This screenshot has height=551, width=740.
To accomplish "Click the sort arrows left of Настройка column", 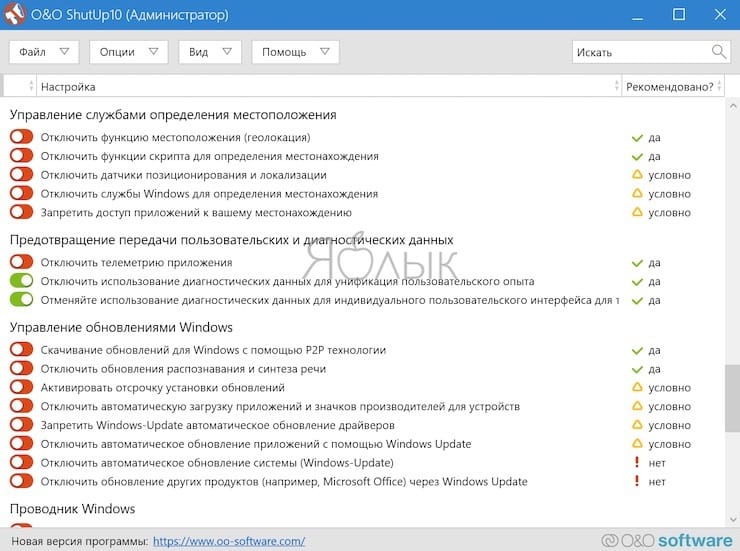I will [x=31, y=86].
